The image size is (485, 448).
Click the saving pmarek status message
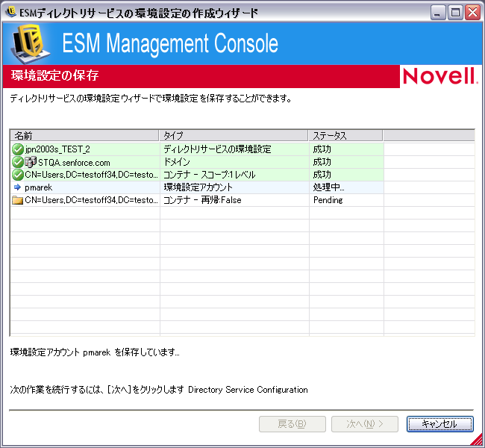tap(95, 352)
